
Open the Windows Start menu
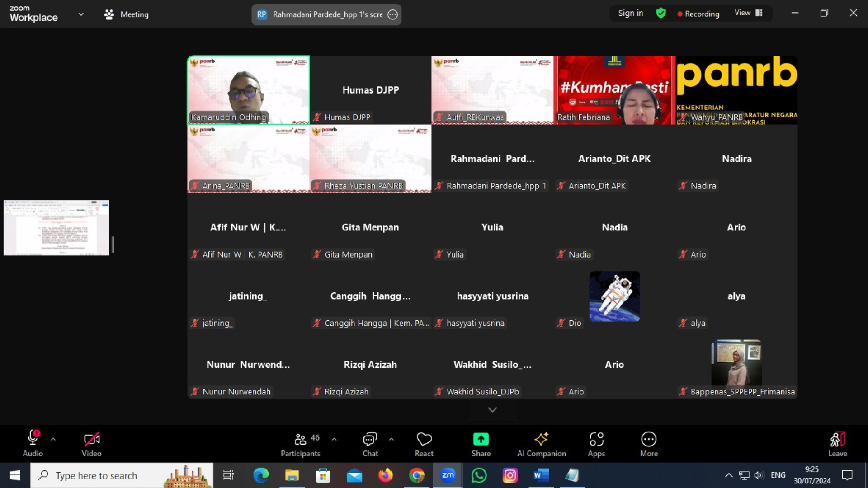pos(15,475)
